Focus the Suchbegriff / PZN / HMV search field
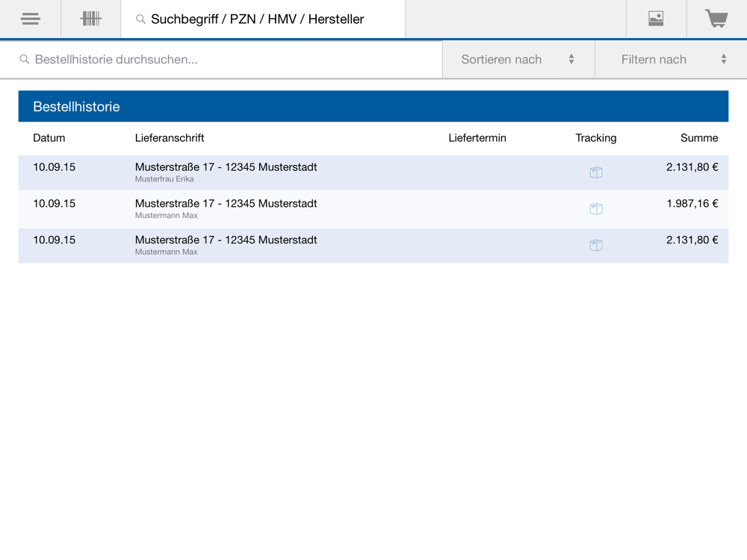The width and height of the screenshot is (747, 560). pos(269,19)
